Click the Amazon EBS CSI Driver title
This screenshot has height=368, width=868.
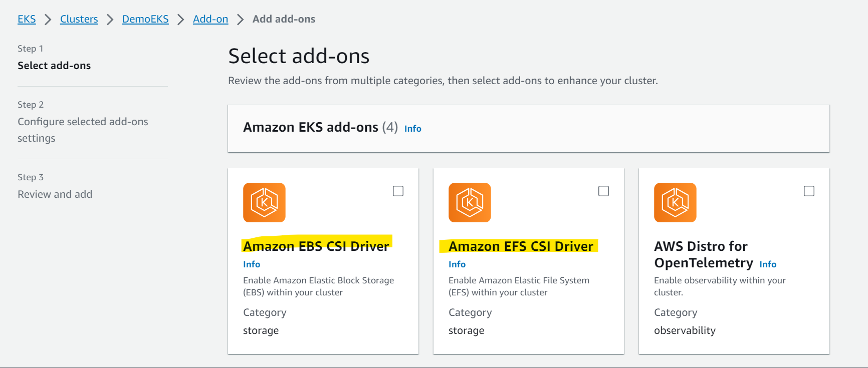[x=316, y=246]
